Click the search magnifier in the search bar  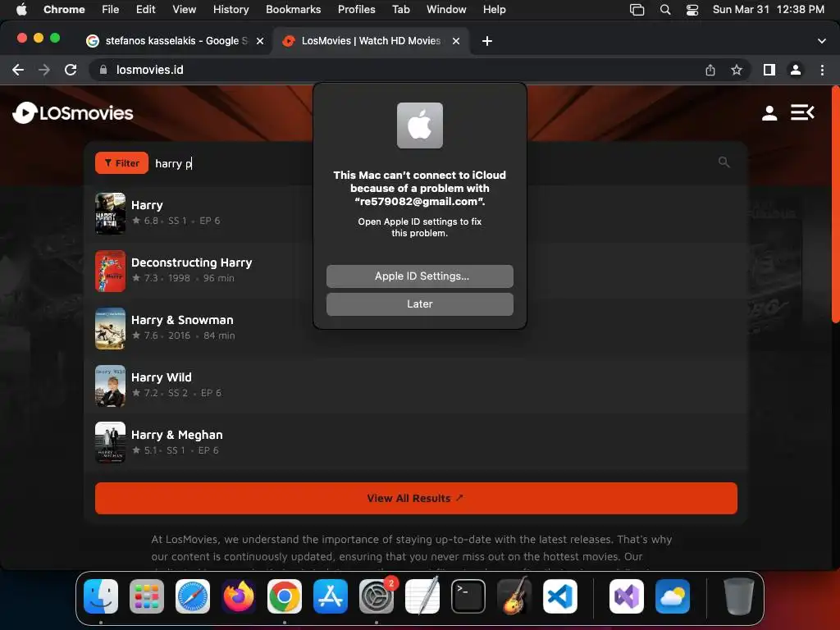pos(724,162)
